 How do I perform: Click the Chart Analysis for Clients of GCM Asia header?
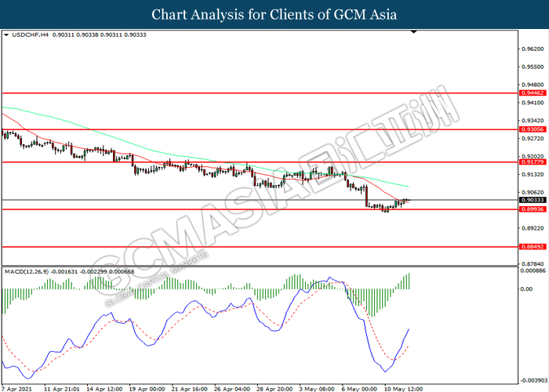pyautogui.click(x=274, y=15)
